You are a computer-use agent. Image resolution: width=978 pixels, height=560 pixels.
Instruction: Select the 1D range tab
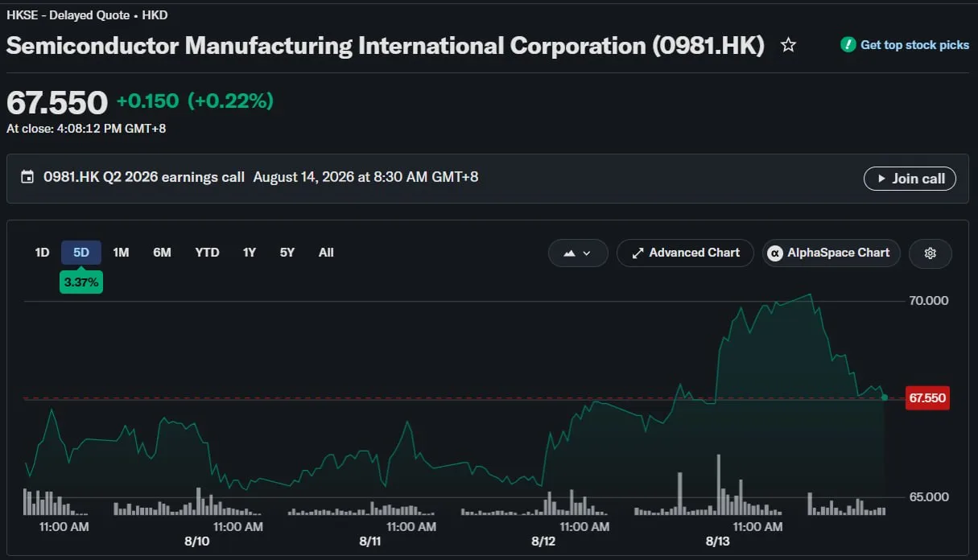(x=42, y=253)
